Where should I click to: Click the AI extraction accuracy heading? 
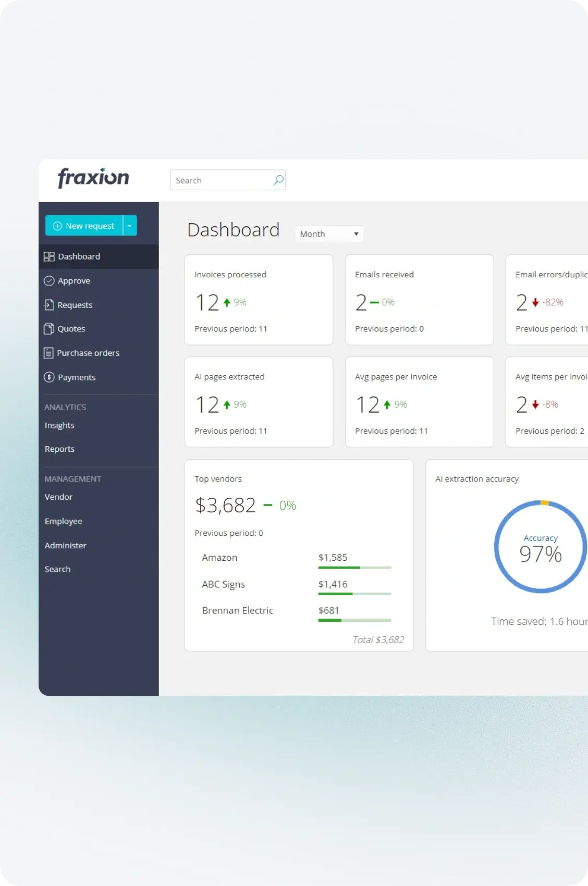point(477,479)
